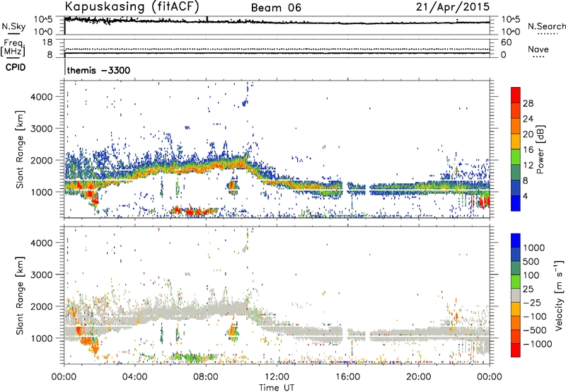The height and width of the screenshot is (392, 566).
Task: Select the '20:00' time tick label
Action: click(x=418, y=377)
